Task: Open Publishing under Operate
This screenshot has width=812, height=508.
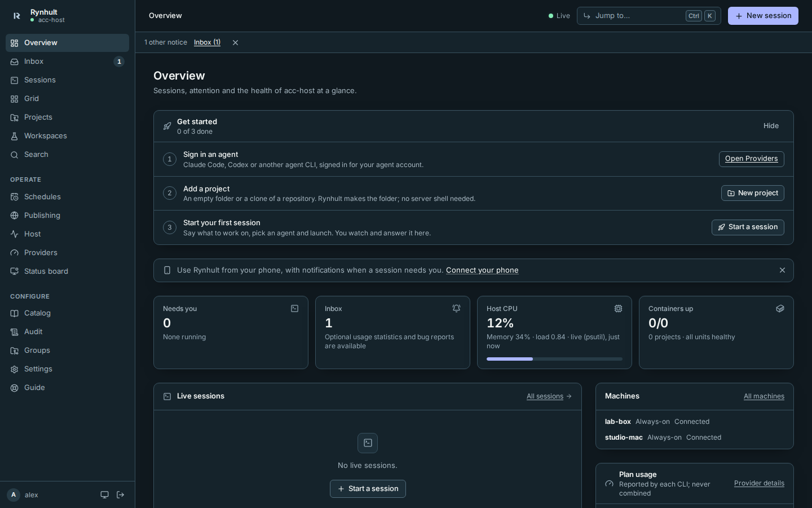Action: point(67,216)
